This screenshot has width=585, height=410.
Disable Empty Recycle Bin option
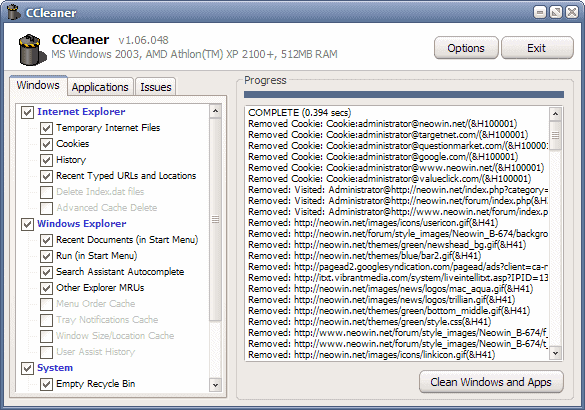pyautogui.click(x=46, y=384)
